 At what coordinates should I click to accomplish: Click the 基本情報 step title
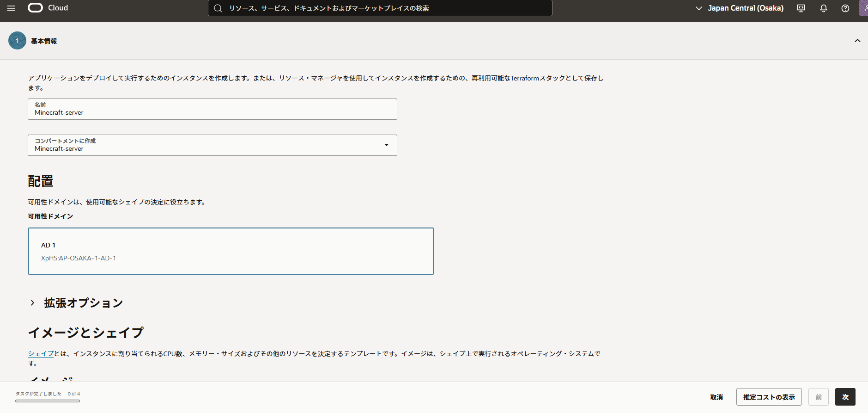[44, 41]
